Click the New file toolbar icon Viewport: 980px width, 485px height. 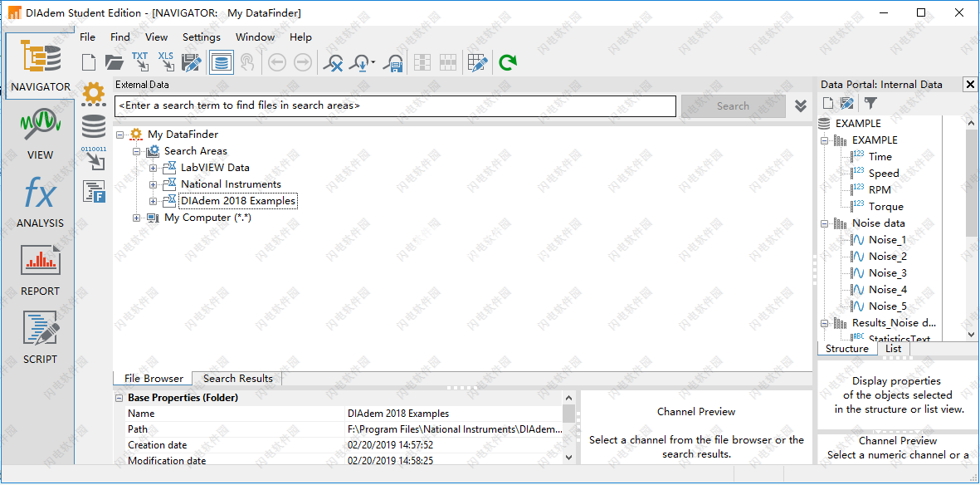tap(90, 62)
